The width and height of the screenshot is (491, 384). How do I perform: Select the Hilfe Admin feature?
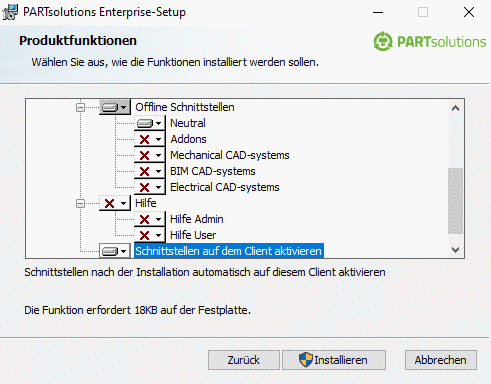(x=197, y=219)
